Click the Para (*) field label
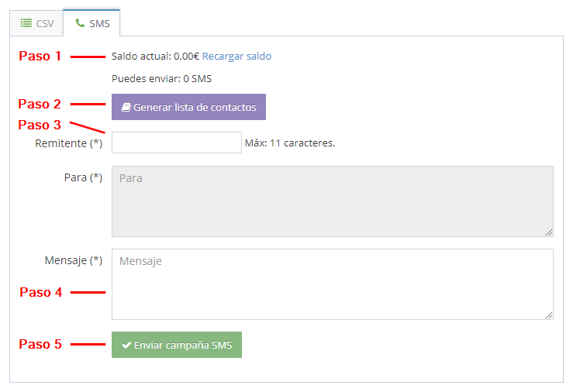Screen dimensions: 573x392 pyautogui.click(x=83, y=177)
